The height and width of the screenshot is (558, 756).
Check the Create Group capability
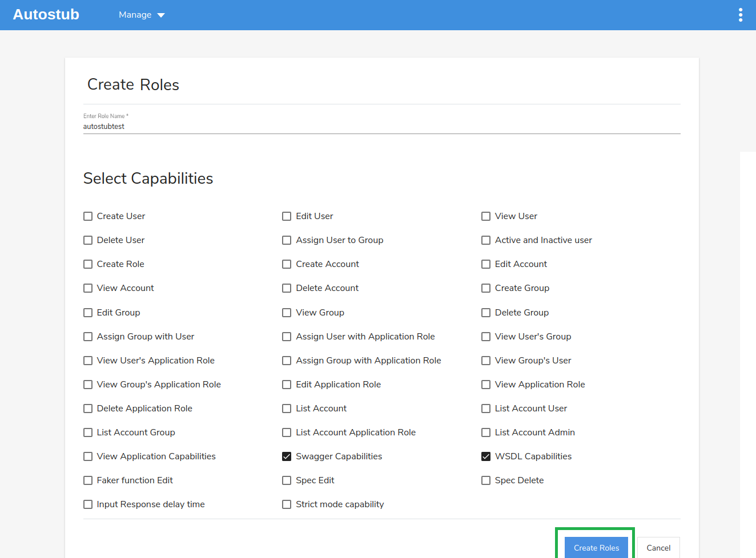[x=486, y=288]
